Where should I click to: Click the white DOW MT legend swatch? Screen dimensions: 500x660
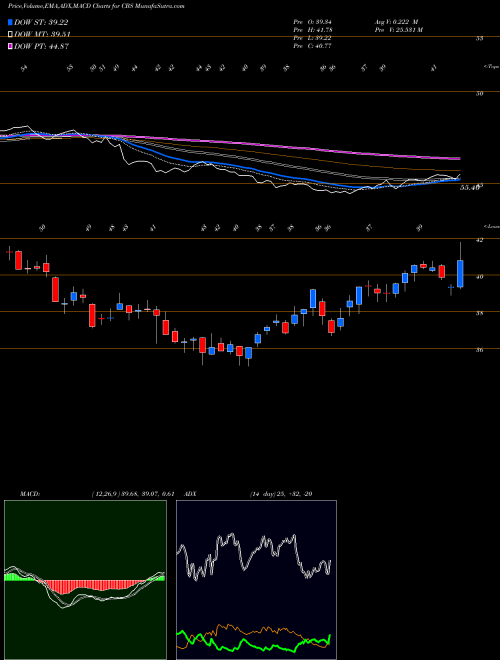point(10,34)
